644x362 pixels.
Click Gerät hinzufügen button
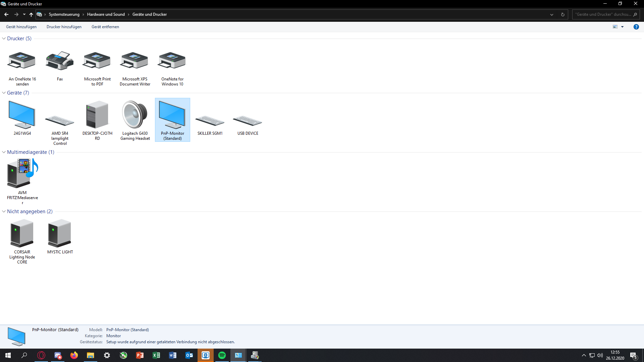[21, 26]
